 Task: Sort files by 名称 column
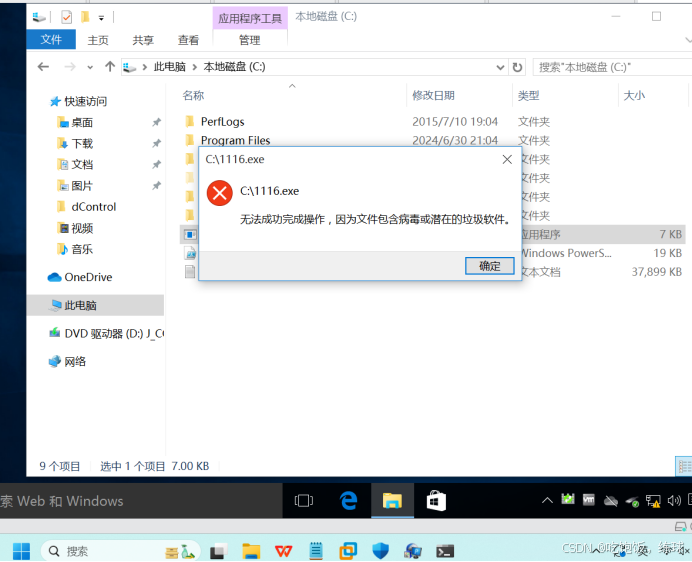click(x=193, y=95)
